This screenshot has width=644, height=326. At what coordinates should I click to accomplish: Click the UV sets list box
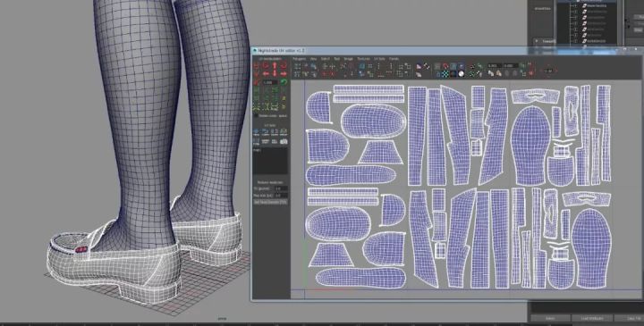pyautogui.click(x=270, y=161)
